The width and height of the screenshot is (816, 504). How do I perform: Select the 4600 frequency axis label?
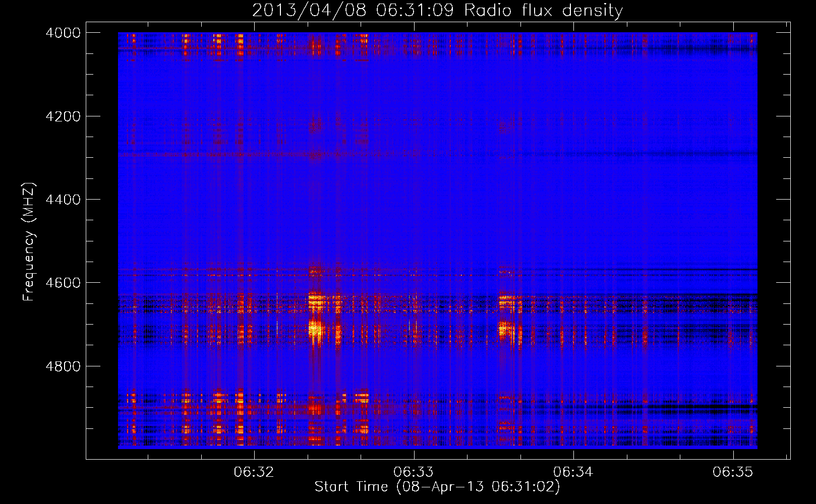pyautogui.click(x=63, y=283)
